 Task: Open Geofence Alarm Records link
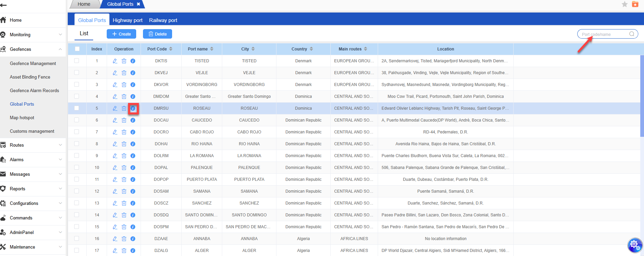(34, 90)
